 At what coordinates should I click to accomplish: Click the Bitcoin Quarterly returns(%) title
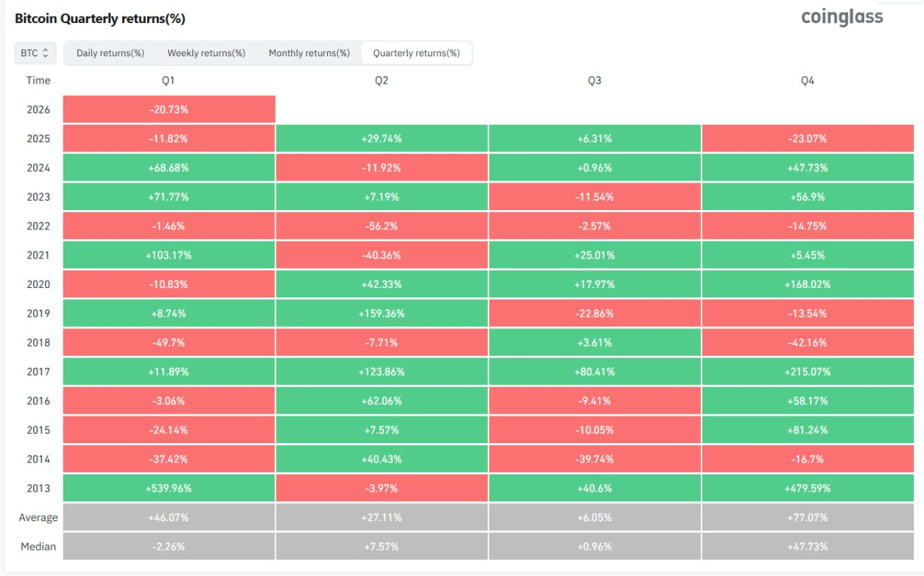100,19
